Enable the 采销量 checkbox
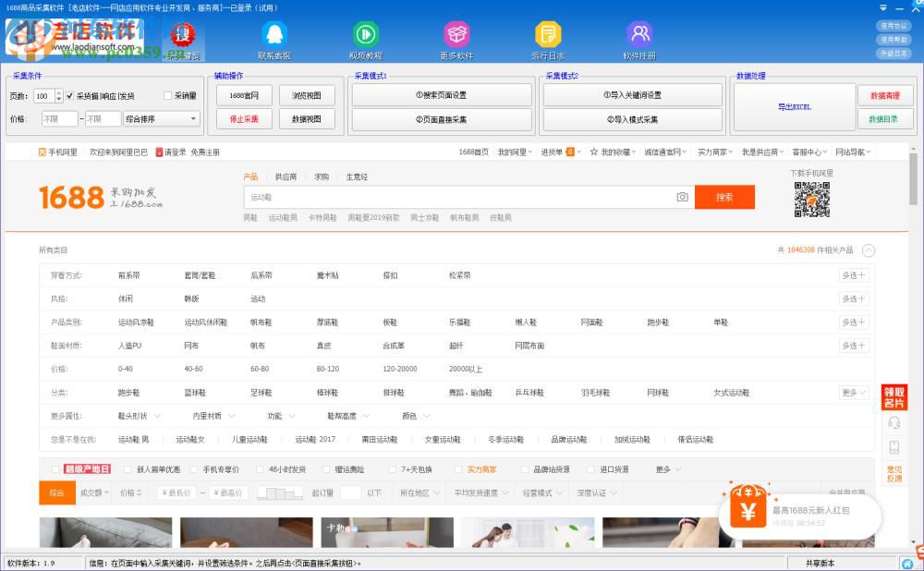The height and width of the screenshot is (571, 924). click(165, 94)
